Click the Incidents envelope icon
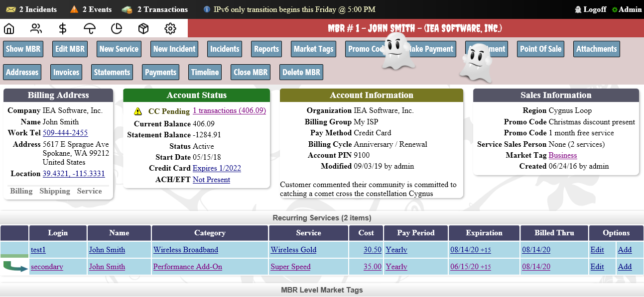 11,9
